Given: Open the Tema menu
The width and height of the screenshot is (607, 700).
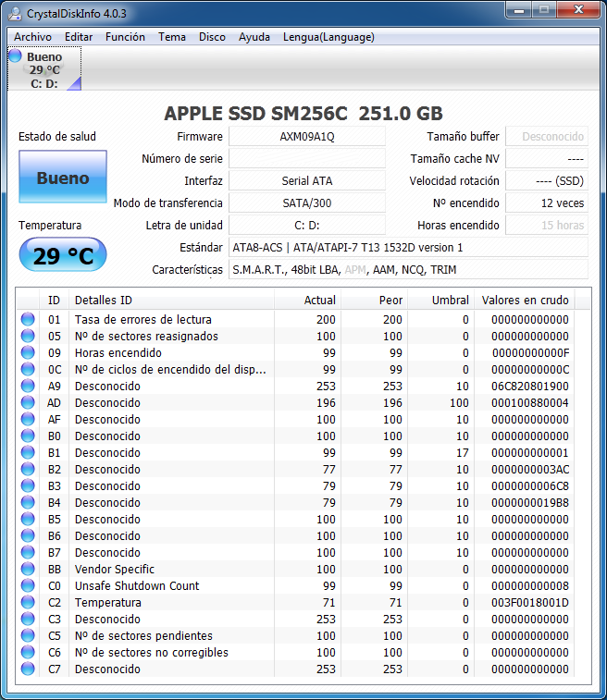Looking at the screenshot, I should [172, 37].
